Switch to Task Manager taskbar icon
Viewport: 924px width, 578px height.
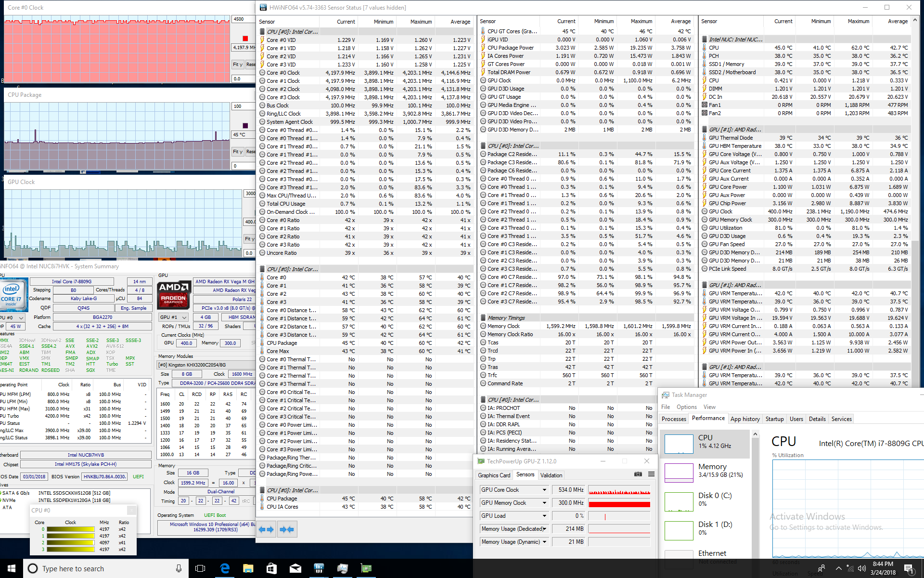pyautogui.click(x=342, y=568)
